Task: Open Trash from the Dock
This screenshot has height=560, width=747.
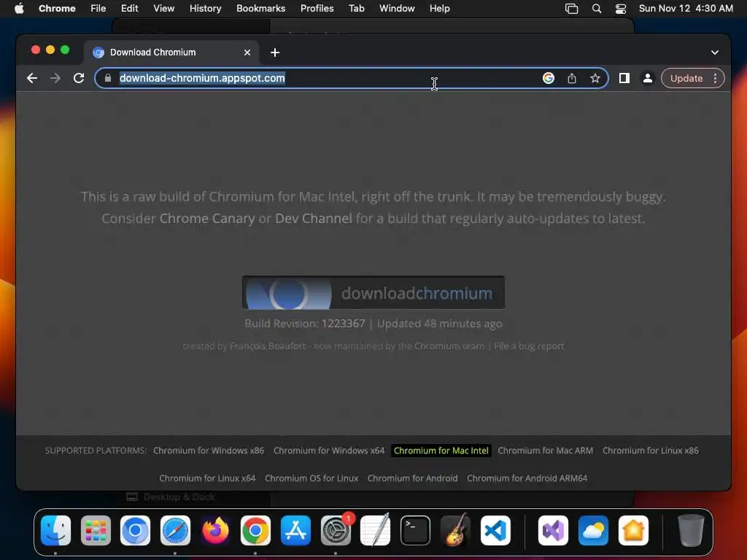Action: coord(691,531)
